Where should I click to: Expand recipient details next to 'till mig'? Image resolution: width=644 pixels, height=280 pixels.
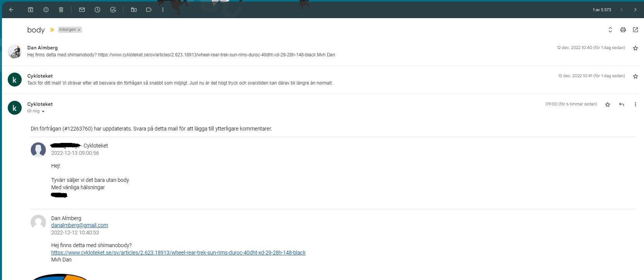coord(43,112)
